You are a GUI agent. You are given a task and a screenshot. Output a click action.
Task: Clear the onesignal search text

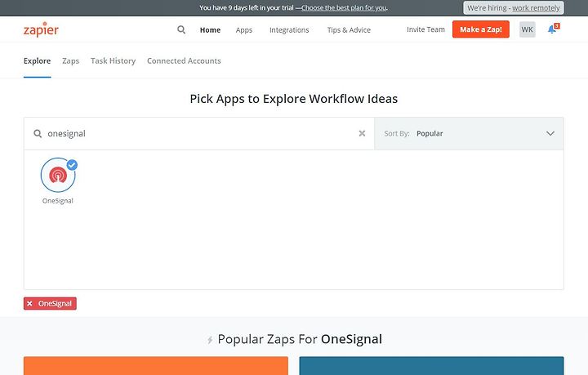click(362, 133)
